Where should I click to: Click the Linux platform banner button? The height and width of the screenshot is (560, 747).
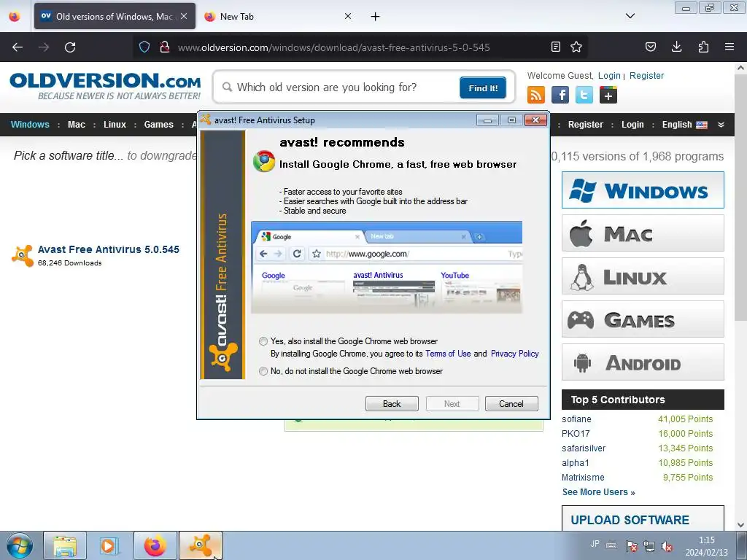(643, 276)
